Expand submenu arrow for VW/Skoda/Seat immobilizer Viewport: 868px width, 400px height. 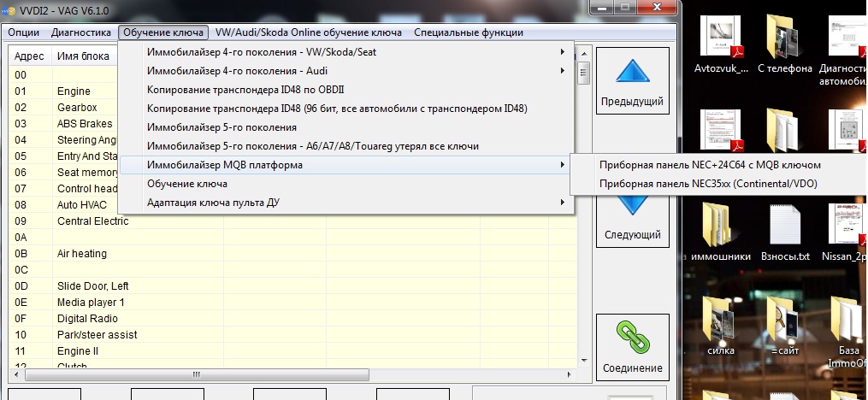pyautogui.click(x=563, y=52)
